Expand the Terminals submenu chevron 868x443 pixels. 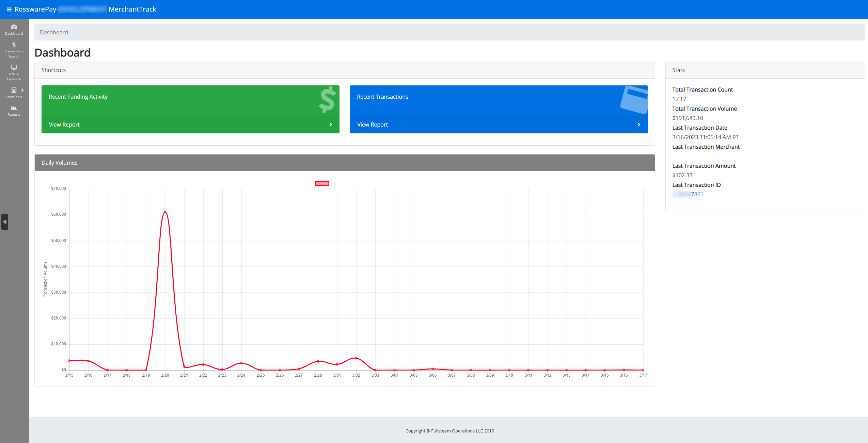pyautogui.click(x=22, y=90)
